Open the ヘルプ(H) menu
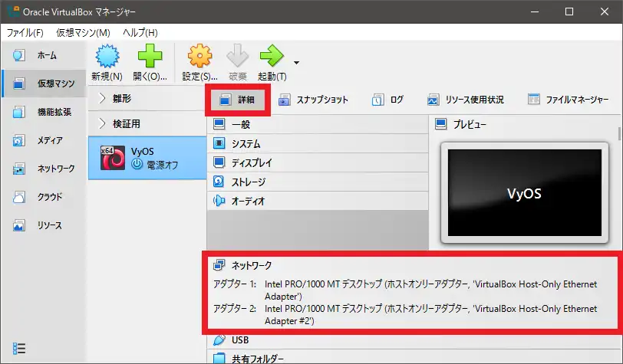The height and width of the screenshot is (364, 623). tap(140, 32)
